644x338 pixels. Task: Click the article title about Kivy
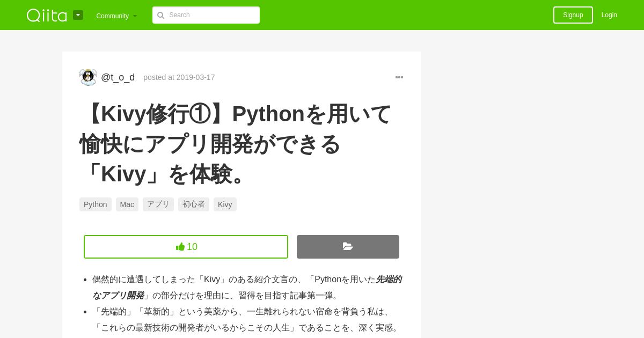tap(236, 144)
